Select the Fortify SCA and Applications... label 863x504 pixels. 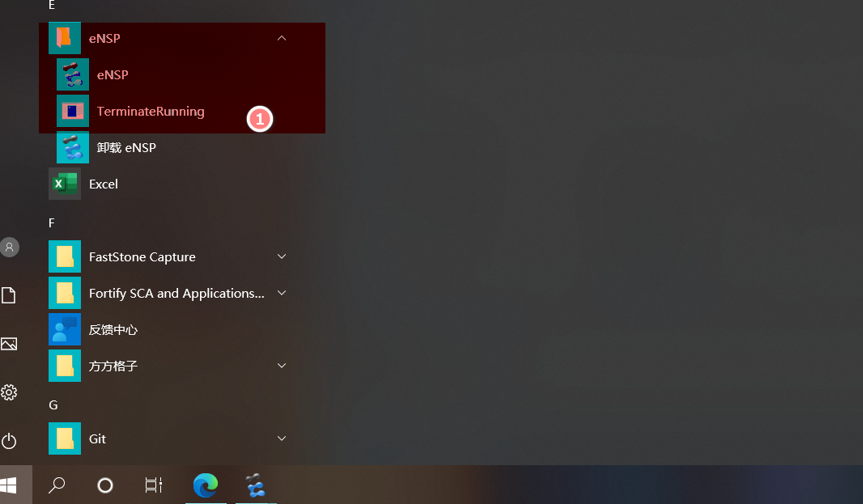176,294
